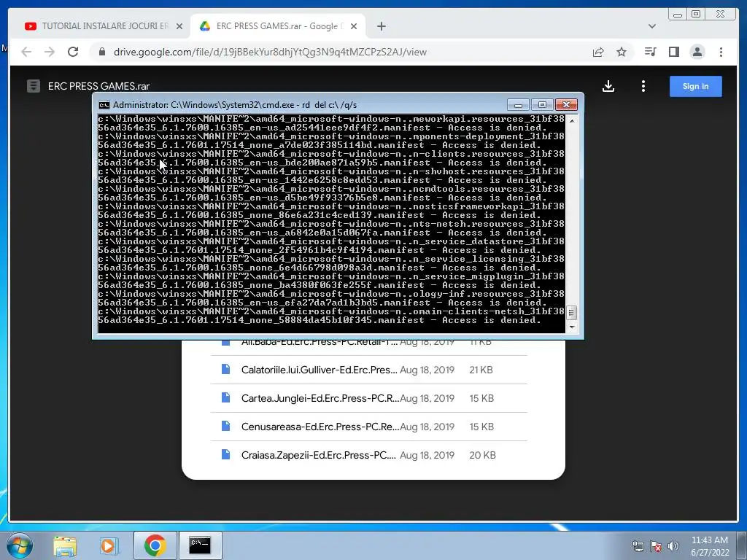This screenshot has height=560, width=747.
Task: Open the network tray icon
Action: coord(638,546)
